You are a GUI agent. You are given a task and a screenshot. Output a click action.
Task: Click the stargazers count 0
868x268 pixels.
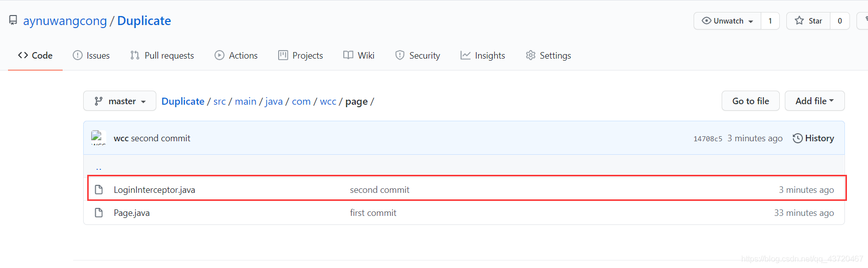tap(840, 21)
